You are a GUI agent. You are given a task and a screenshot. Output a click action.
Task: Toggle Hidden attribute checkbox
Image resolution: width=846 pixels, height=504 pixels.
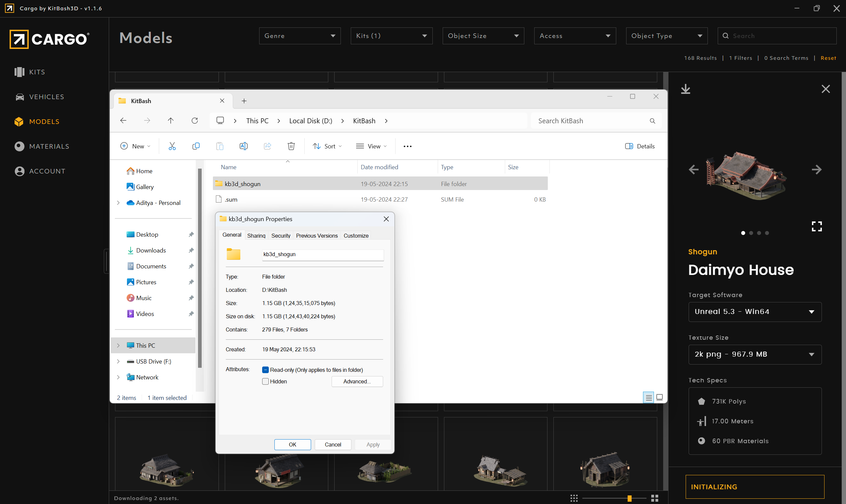[265, 381]
